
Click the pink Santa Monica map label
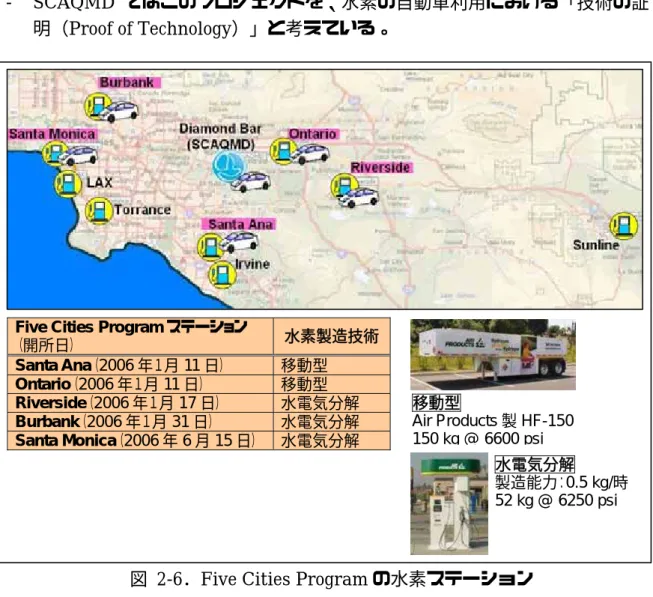click(x=52, y=134)
